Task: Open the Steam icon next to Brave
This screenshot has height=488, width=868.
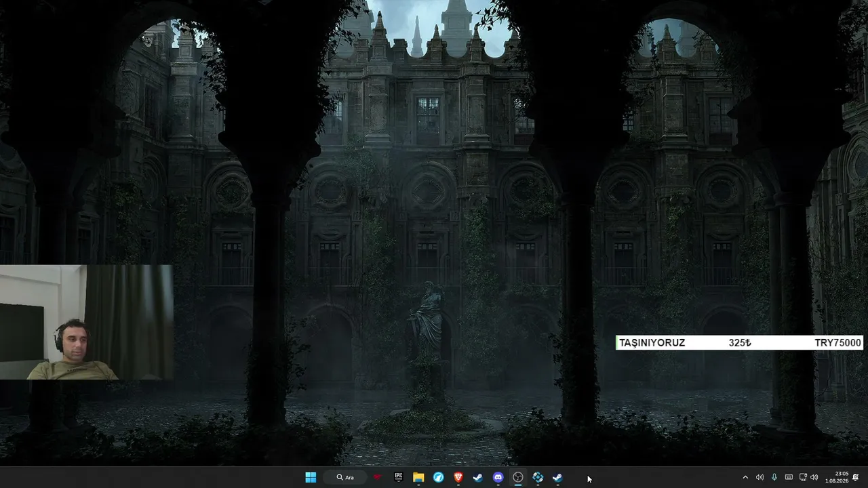Action: tap(478, 477)
